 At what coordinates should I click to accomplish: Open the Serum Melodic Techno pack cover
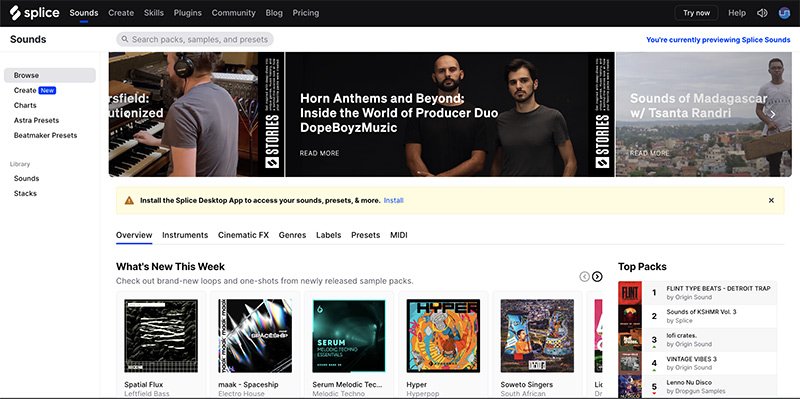pos(349,336)
